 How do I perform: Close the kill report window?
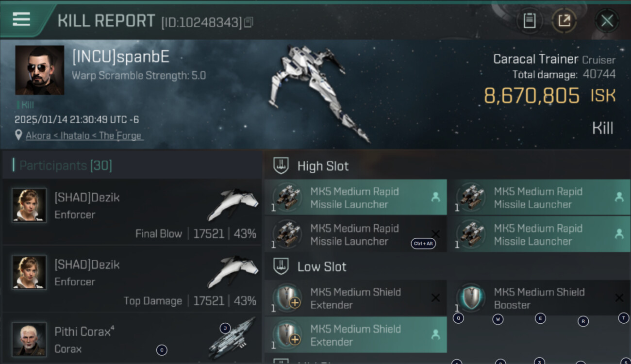[x=607, y=20]
